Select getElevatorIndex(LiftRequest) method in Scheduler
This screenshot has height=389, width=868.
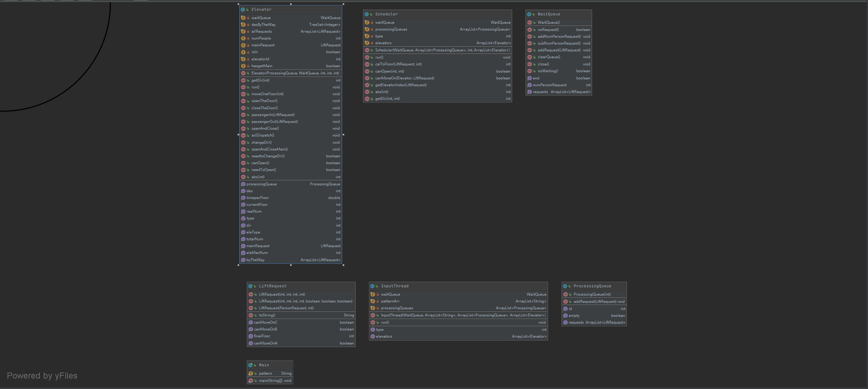[401, 85]
